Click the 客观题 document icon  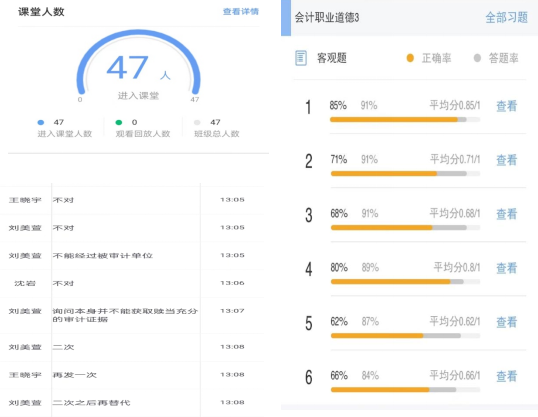tap(301, 58)
